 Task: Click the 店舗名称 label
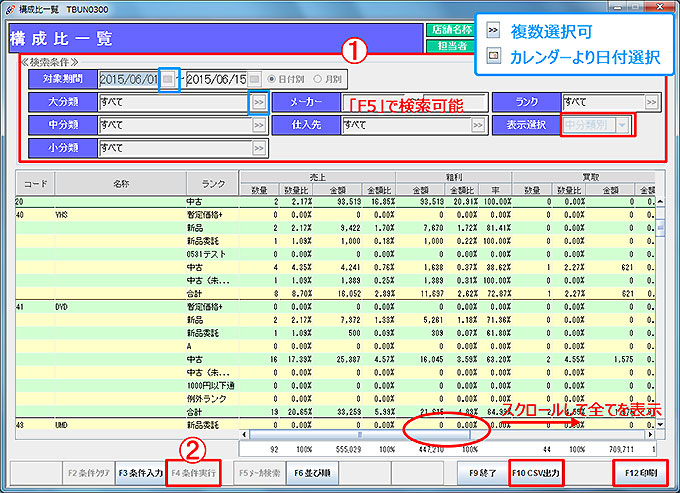(451, 29)
